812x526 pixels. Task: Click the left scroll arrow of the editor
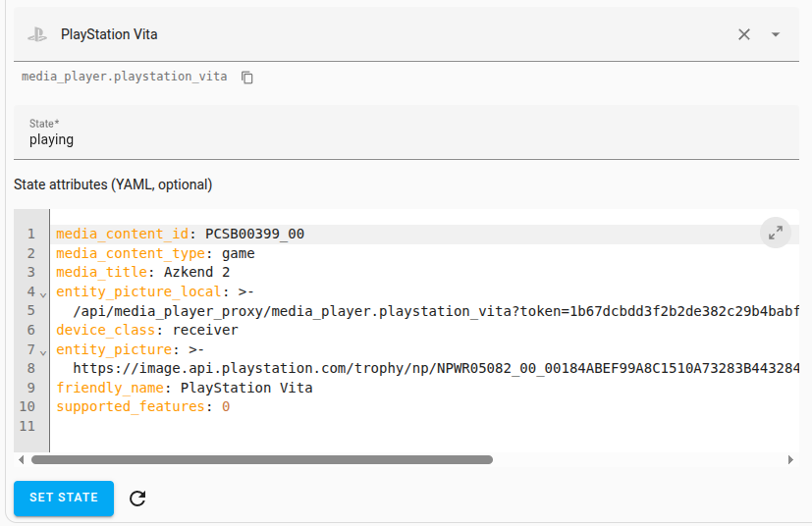[20, 459]
